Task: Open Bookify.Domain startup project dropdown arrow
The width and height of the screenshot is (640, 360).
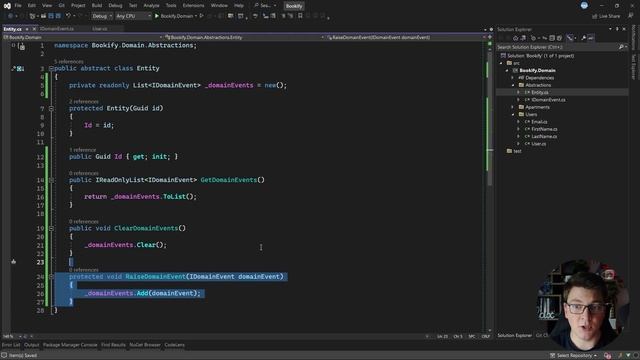Action: click(x=196, y=16)
